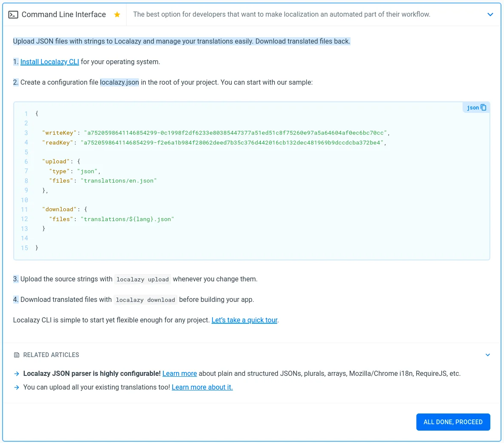Open the Learn more about it link

pyautogui.click(x=202, y=387)
